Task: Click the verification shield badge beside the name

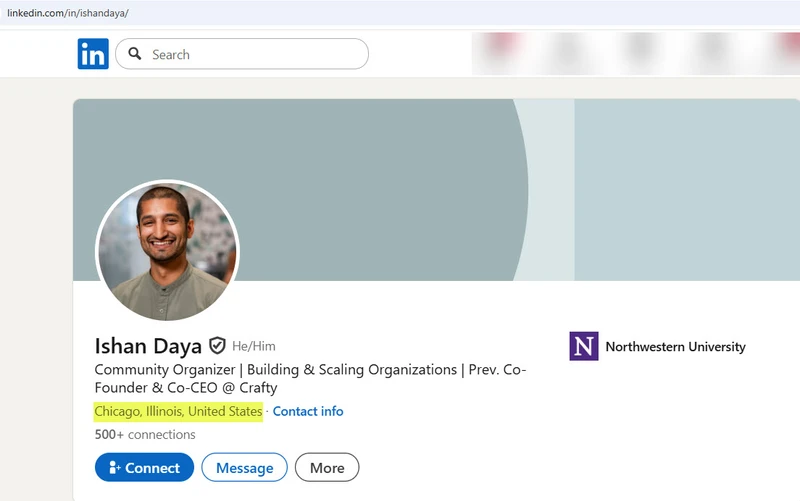Action: coord(217,346)
